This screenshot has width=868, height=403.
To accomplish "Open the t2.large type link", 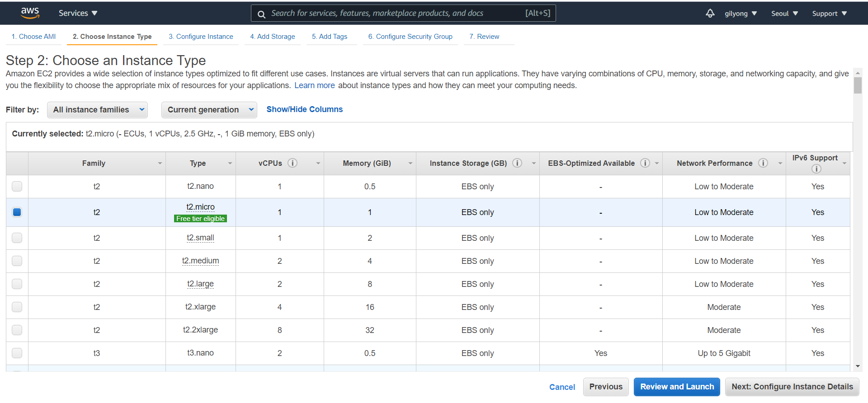I will point(200,284).
